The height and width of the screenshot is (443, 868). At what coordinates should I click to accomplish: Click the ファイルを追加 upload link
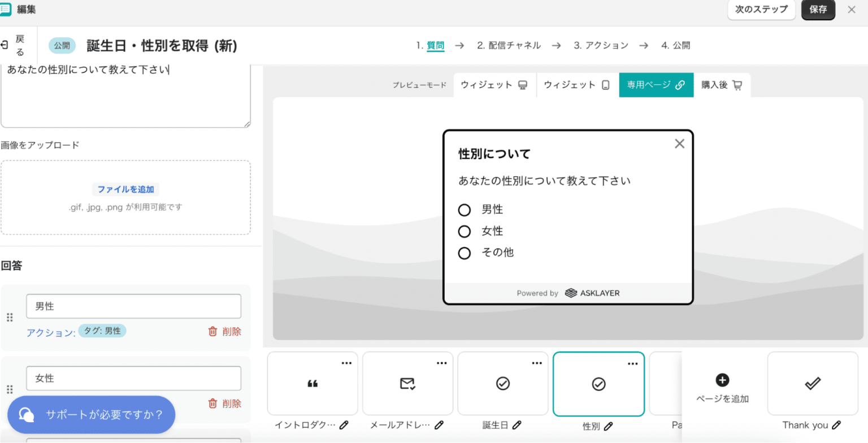tap(125, 189)
